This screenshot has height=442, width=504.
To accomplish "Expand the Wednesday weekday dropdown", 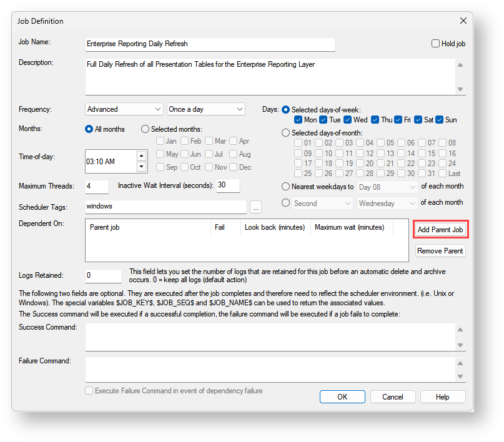I will point(387,204).
